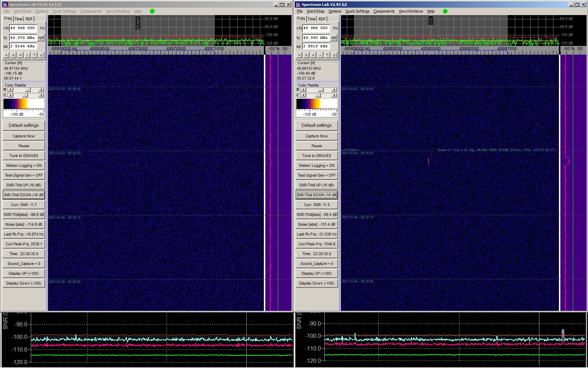588x368 pixels.
Task: Toggle Test-Signal Gen = OFF in left [2] window
Action: click(x=24, y=175)
